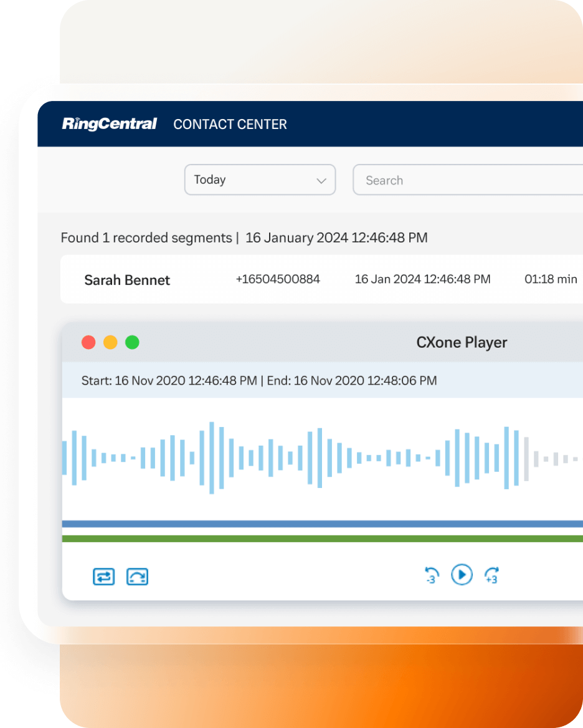Toggle the green traffic light to zoom window

pyautogui.click(x=132, y=342)
